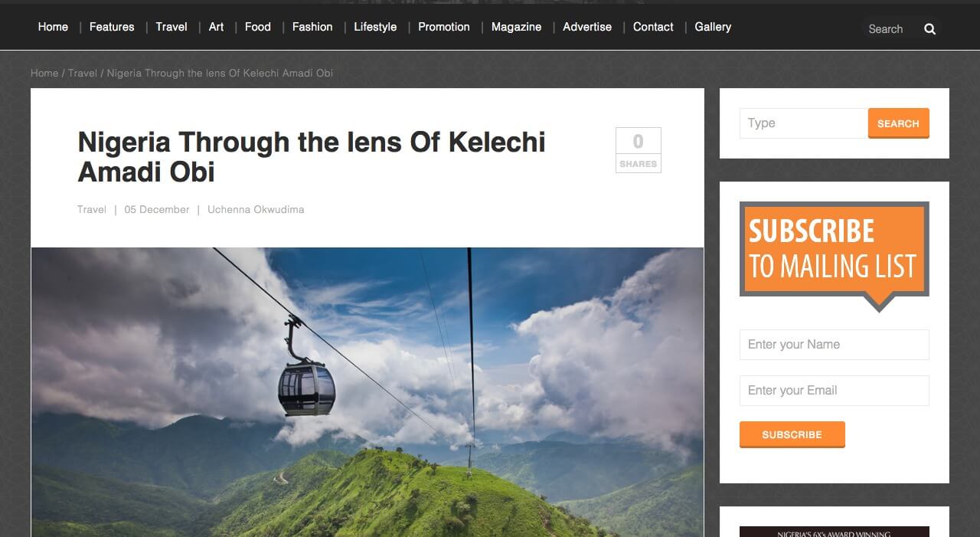980x537 pixels.
Task: Click the Travel breadcrumb link
Action: (x=83, y=73)
